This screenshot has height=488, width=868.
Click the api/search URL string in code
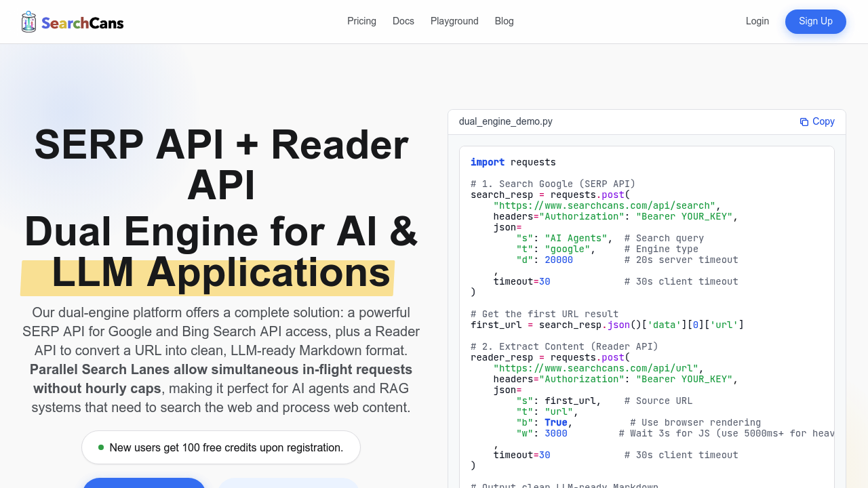(604, 205)
